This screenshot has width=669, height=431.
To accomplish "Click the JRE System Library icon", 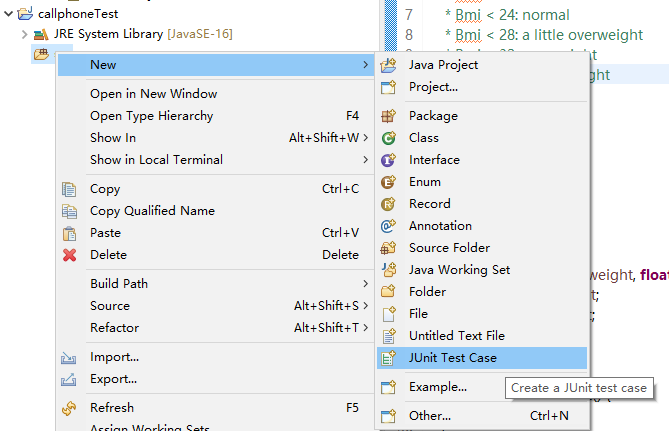I will click(x=41, y=34).
